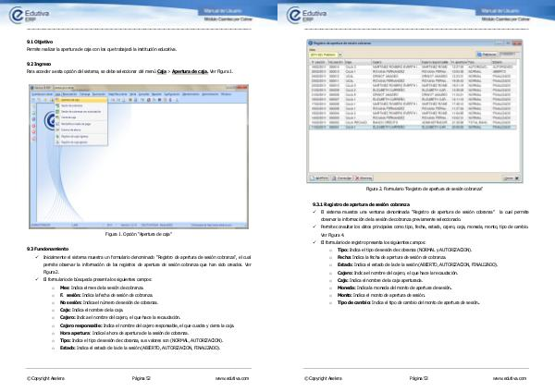The image size is (555, 392).
Task: Open the 'Window' menu in Figure 1 menu bar
Action: [226, 94]
